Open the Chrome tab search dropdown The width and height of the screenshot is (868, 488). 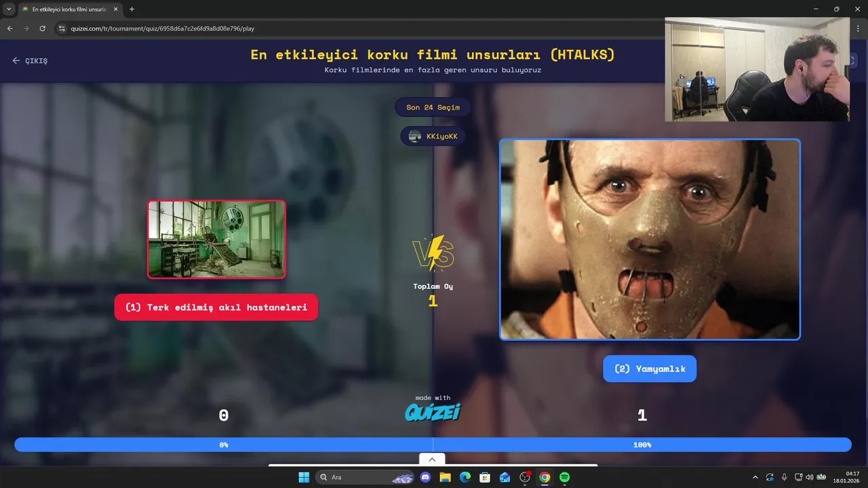click(x=9, y=9)
